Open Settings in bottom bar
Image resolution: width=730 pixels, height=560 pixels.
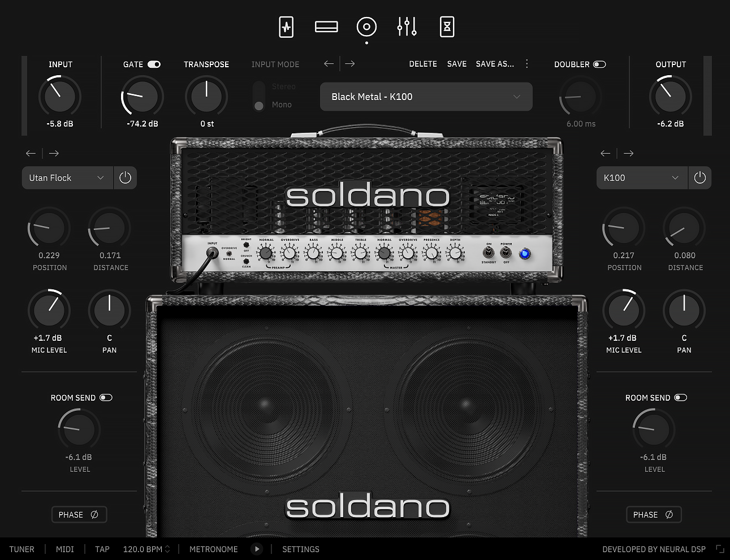tap(301, 549)
